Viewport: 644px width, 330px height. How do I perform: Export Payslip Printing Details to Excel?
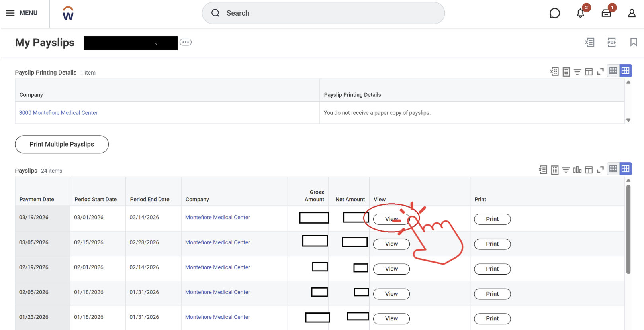pyautogui.click(x=554, y=72)
